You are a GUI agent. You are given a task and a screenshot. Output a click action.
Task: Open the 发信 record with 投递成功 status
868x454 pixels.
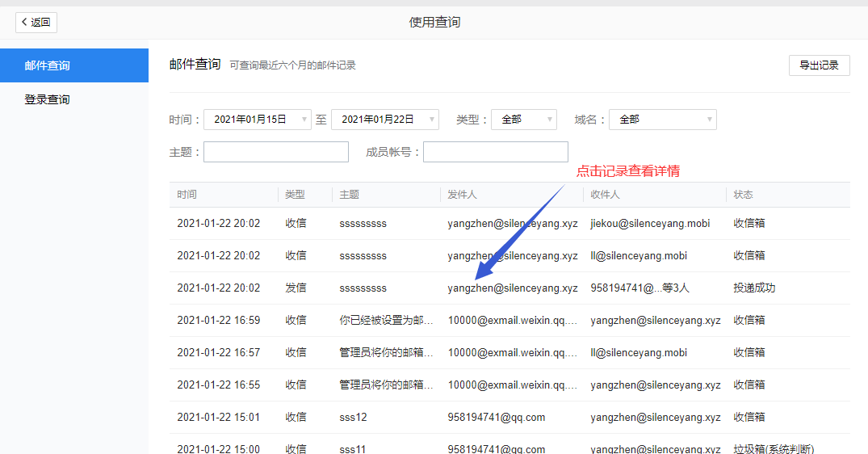(x=509, y=288)
